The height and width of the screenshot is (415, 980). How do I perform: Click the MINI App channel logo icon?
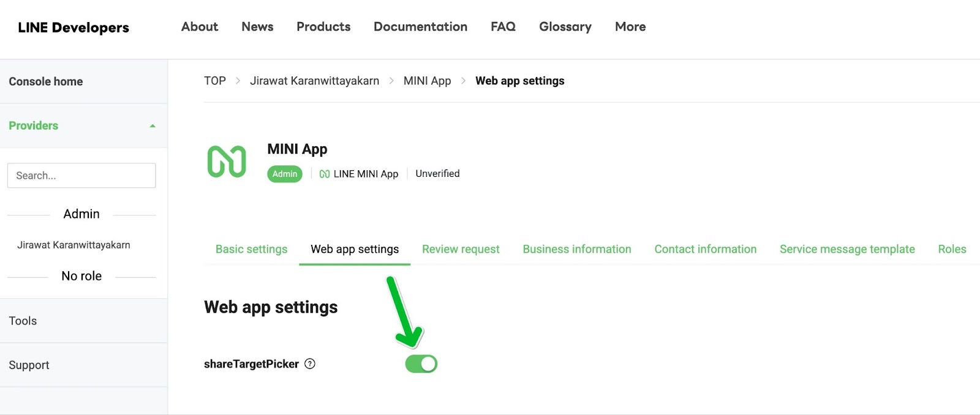click(227, 162)
